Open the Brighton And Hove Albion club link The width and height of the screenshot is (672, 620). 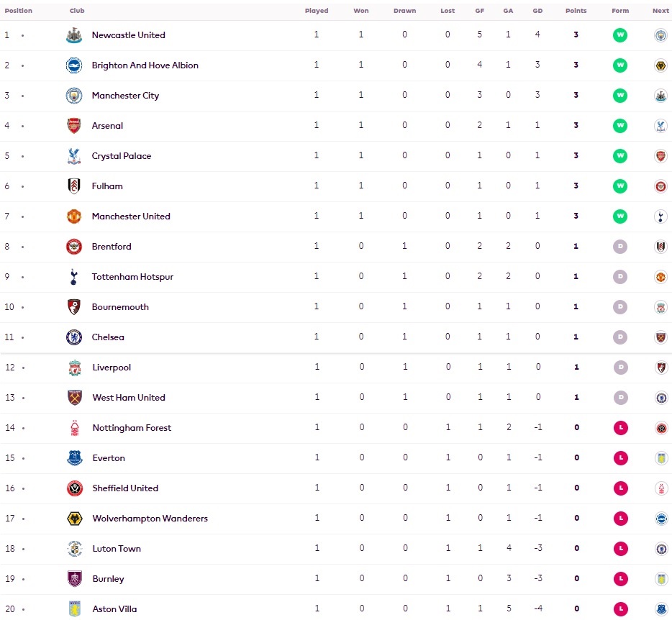[x=145, y=65]
